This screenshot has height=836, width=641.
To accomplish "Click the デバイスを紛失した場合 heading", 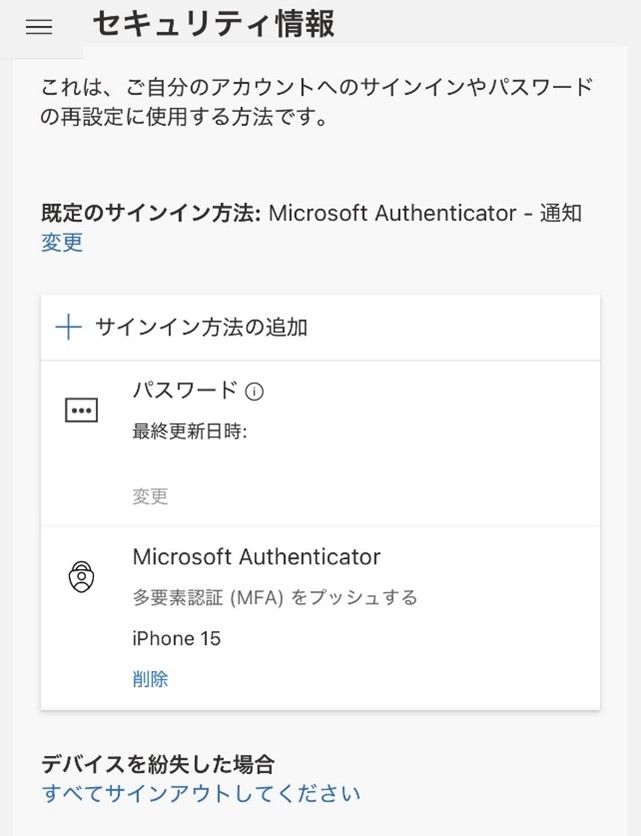I will (x=158, y=764).
